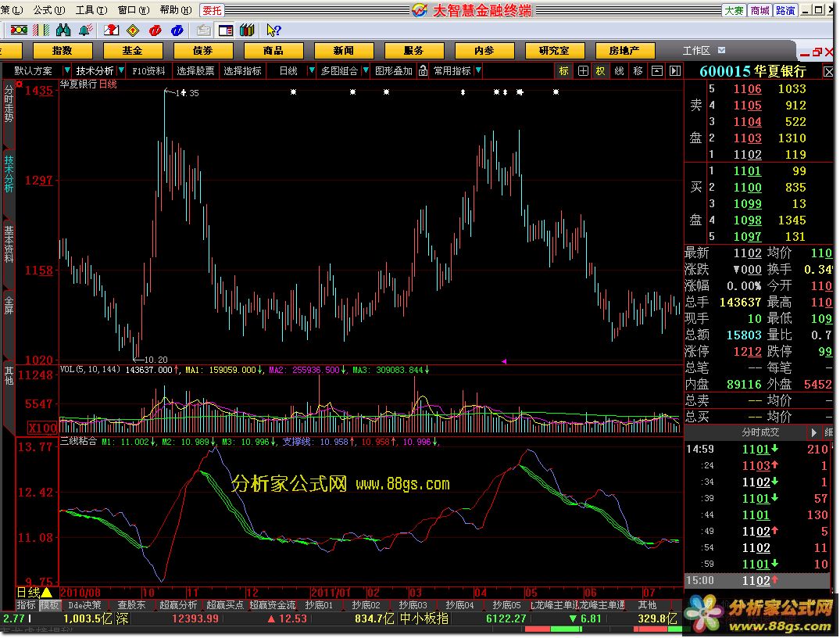Screen dimensions: 840x638
Task: Click 图形叠加 overlay toolbar item
Action: point(394,71)
